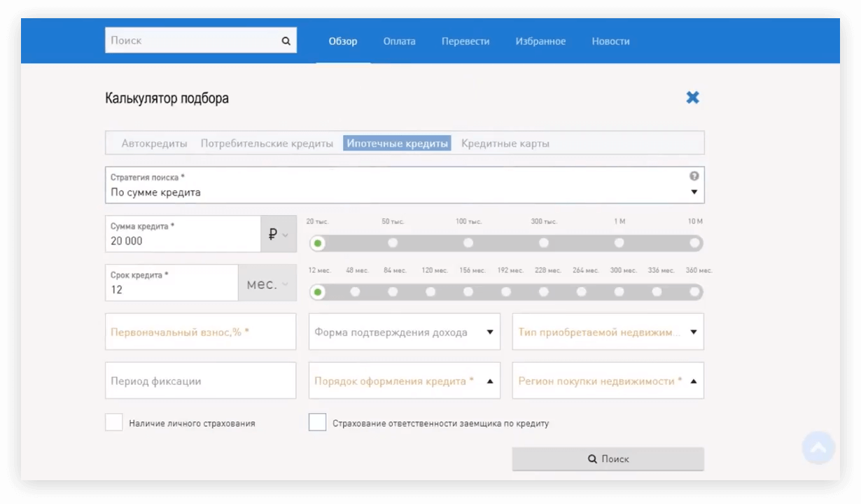The height and width of the screenshot is (504, 861).
Task: Enable Наличие личного страхования
Action: tap(113, 422)
